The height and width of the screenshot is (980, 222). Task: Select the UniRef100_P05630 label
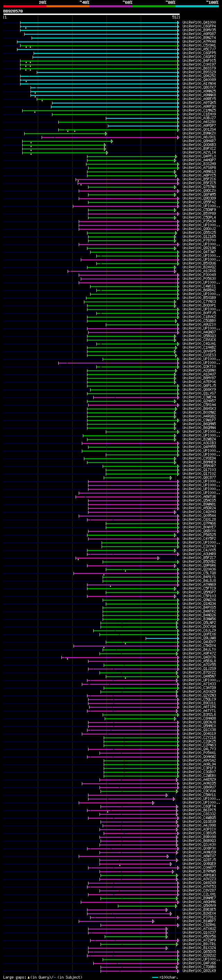(199, 279)
